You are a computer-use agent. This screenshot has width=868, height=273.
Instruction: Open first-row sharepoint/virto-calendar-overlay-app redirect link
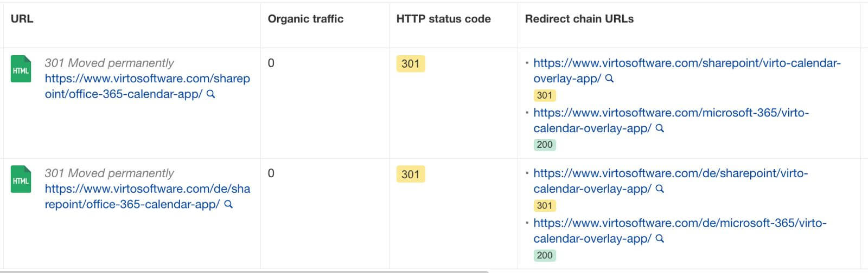click(687, 70)
